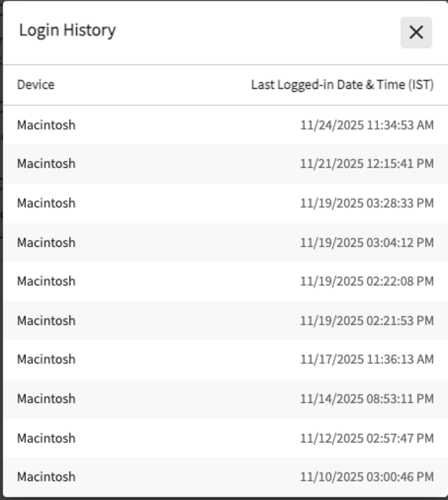Click Macintosh device for the 11/24/2025 login

pyautogui.click(x=46, y=125)
